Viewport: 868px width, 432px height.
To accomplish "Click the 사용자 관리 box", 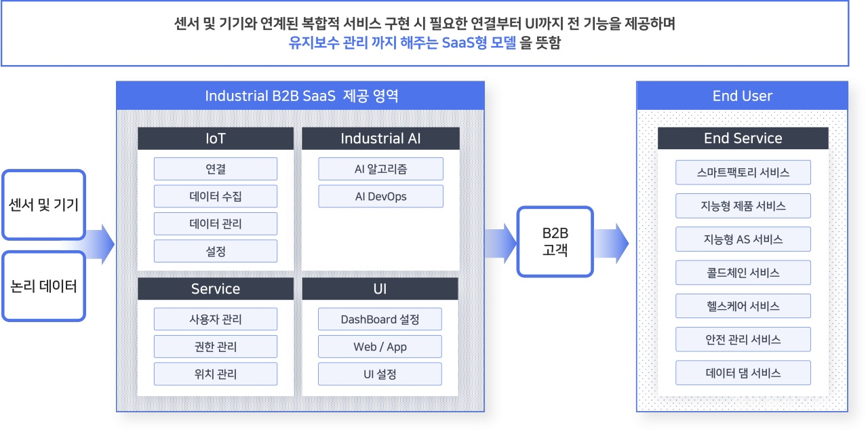I will 216,319.
